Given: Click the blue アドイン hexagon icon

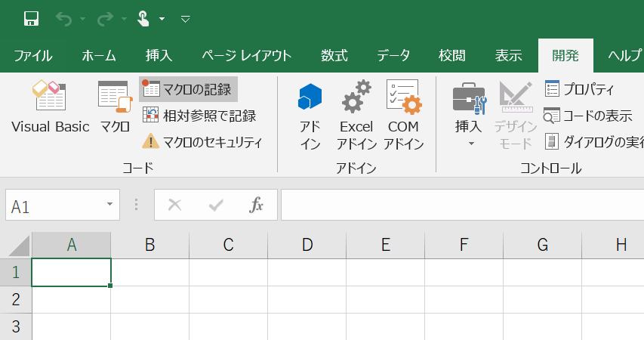Looking at the screenshot, I should [310, 97].
